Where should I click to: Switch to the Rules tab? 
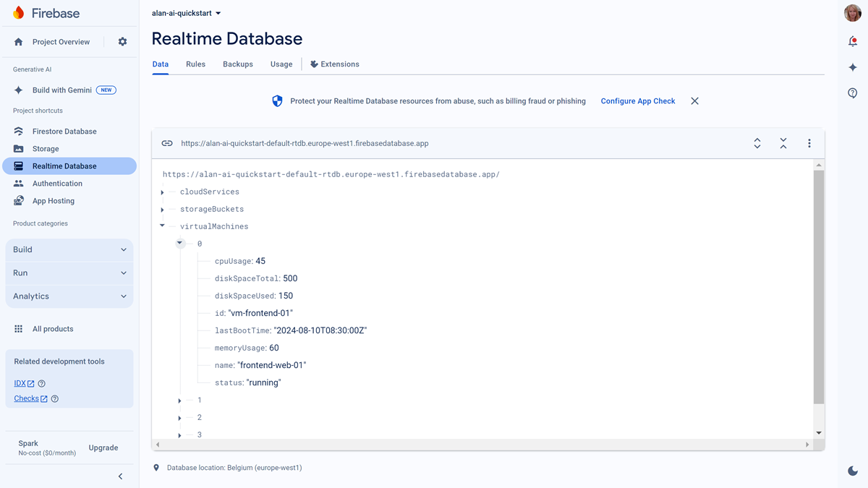195,64
